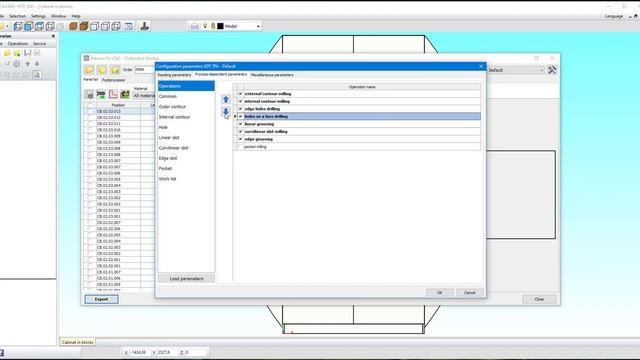
Task: Confirm configuration with OK button
Action: (440, 293)
